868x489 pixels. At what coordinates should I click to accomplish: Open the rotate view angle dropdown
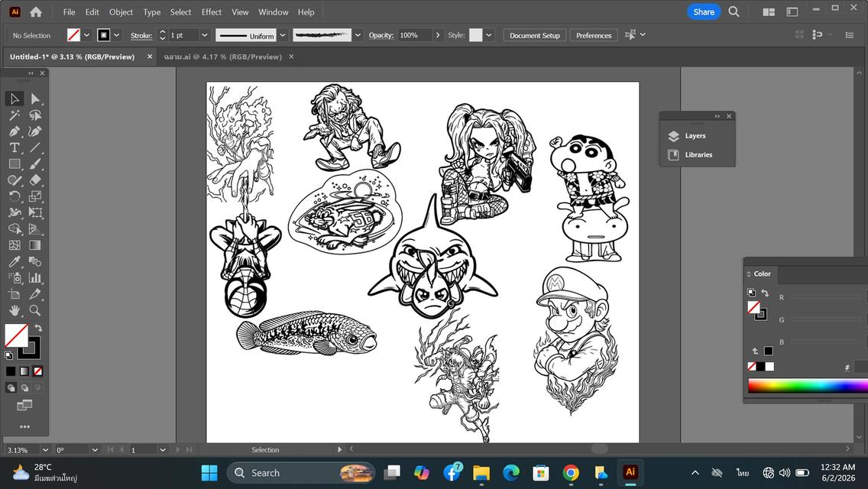(95, 450)
